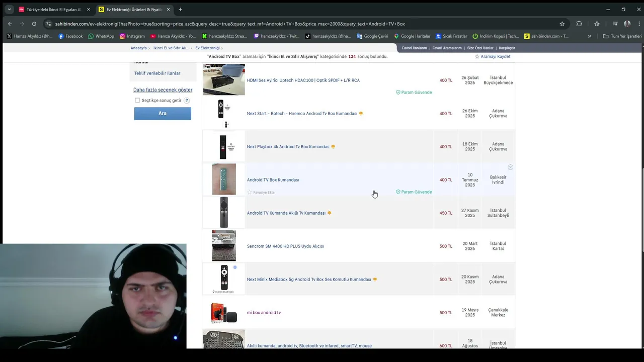644x362 pixels.
Task: Open the help icon beside Seçtikçe sonuç getir
Action: pos(187,101)
